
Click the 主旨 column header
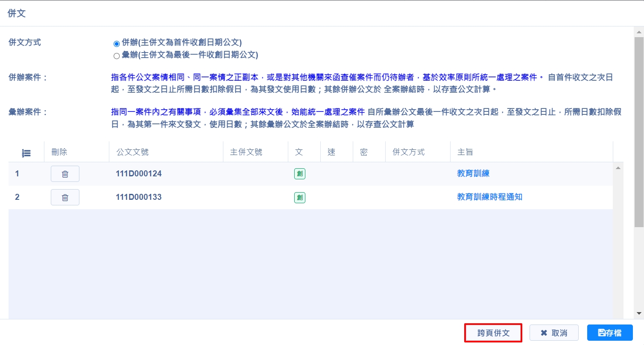click(x=465, y=152)
